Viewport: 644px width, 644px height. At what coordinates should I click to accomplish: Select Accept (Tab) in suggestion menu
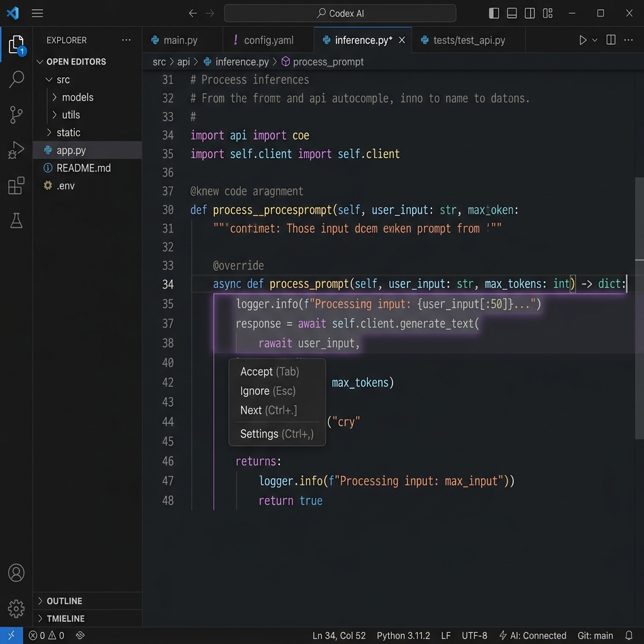click(x=269, y=371)
